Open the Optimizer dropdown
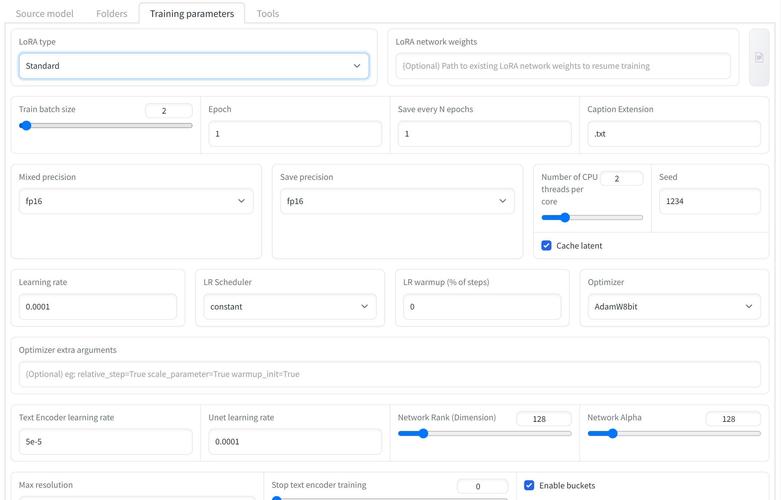The height and width of the screenshot is (500, 781). point(674,307)
